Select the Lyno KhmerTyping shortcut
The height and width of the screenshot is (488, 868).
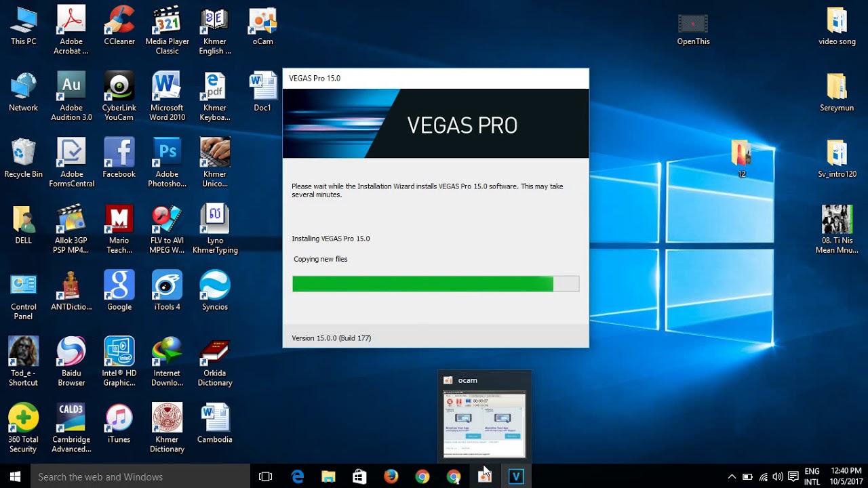pyautogui.click(x=215, y=229)
